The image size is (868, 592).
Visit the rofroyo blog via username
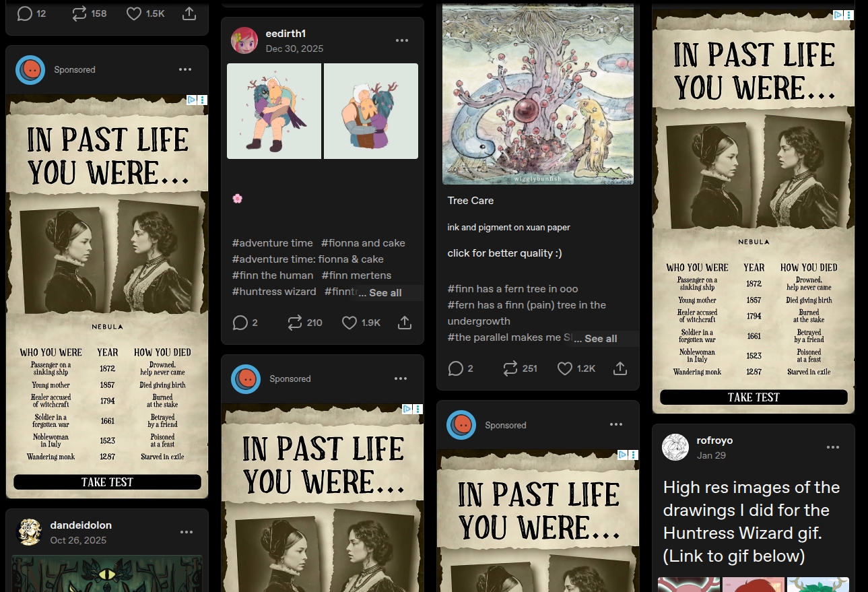(x=714, y=440)
